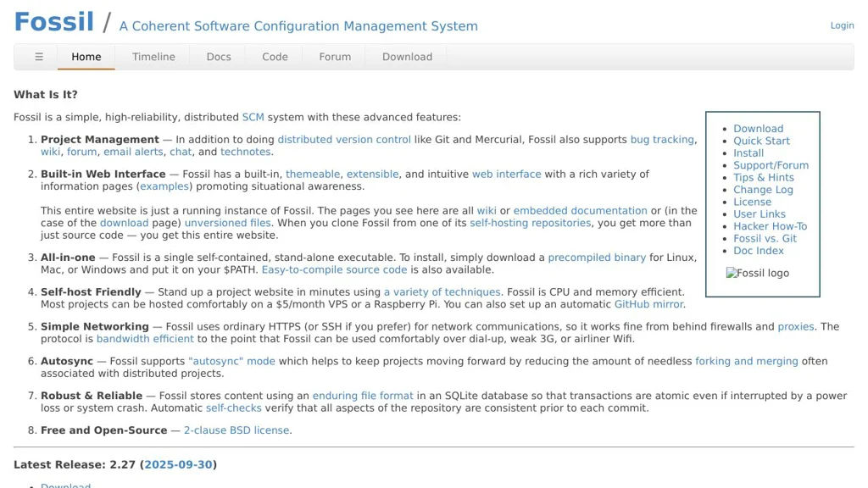Image resolution: width=868 pixels, height=488 pixels.
Task: Open the precompiled binary link
Action: [x=597, y=258]
